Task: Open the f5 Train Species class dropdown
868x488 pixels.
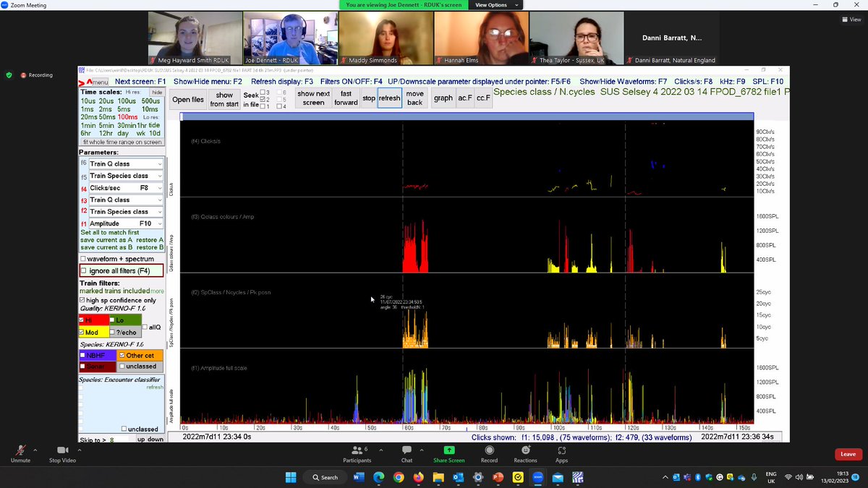Action: (125, 176)
